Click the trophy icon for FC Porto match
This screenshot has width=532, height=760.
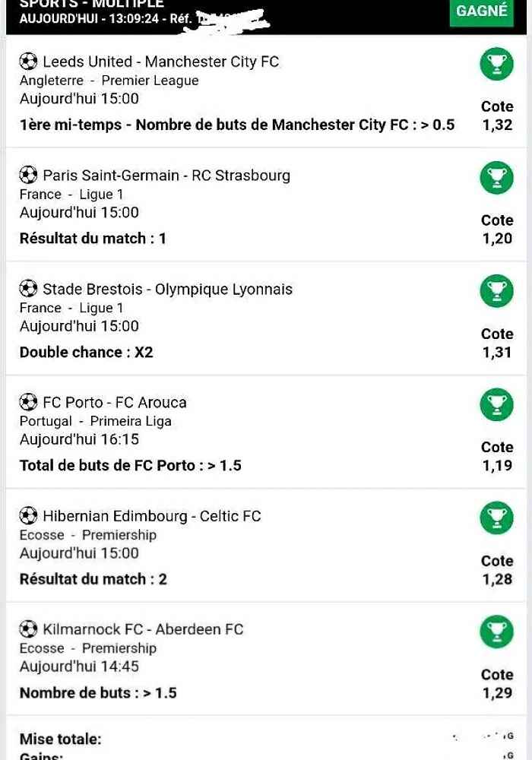[x=496, y=405]
